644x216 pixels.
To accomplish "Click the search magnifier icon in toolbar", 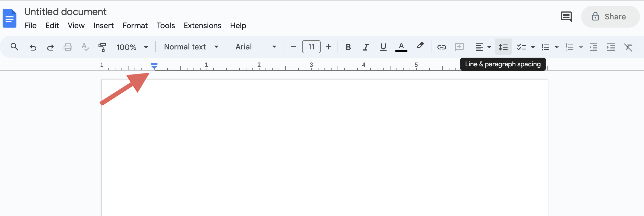I will coord(14,47).
